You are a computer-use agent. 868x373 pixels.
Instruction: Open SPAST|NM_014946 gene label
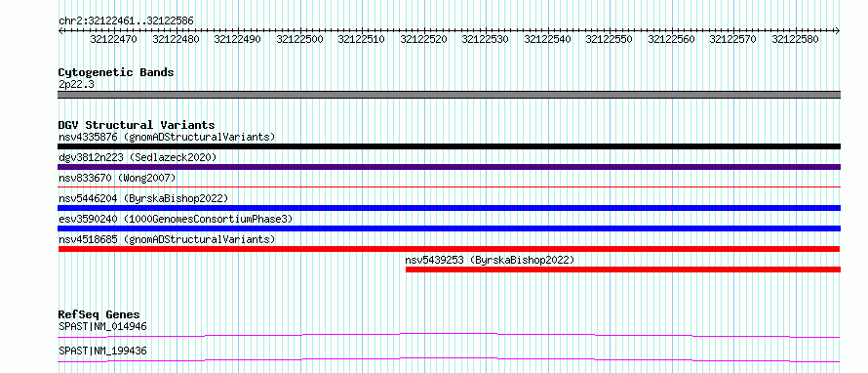click(x=102, y=326)
